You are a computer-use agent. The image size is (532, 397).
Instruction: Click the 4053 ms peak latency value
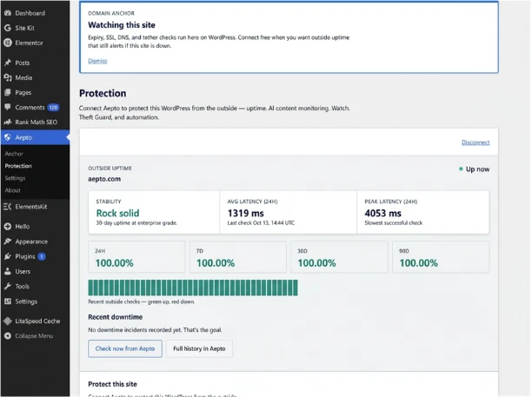pos(382,213)
